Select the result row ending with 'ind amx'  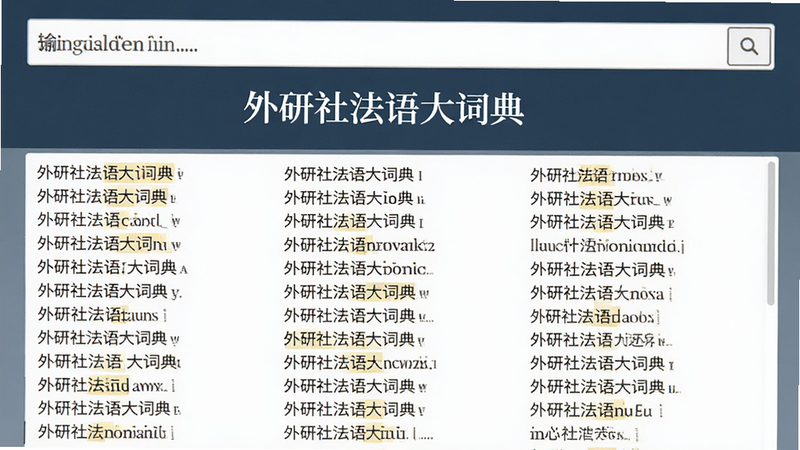(106, 385)
